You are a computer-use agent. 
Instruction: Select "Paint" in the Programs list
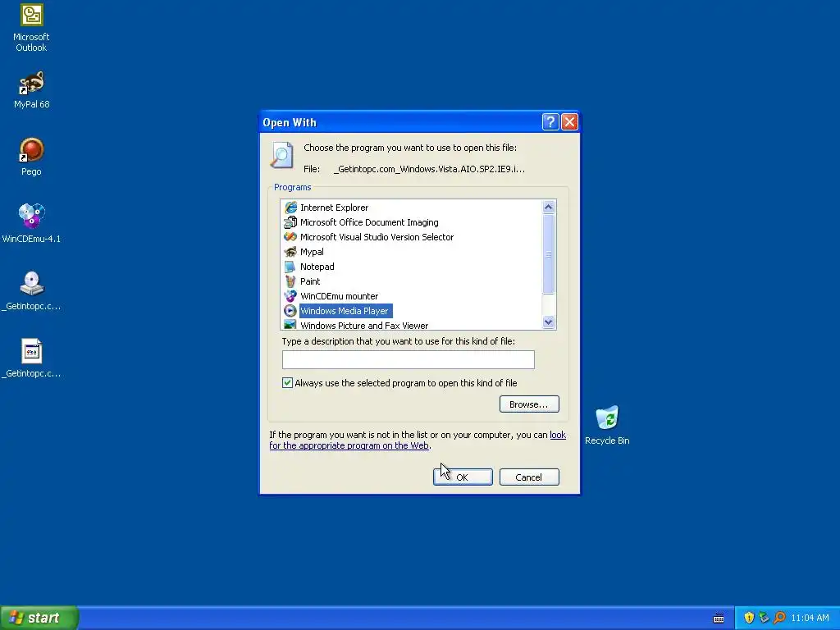tap(310, 281)
